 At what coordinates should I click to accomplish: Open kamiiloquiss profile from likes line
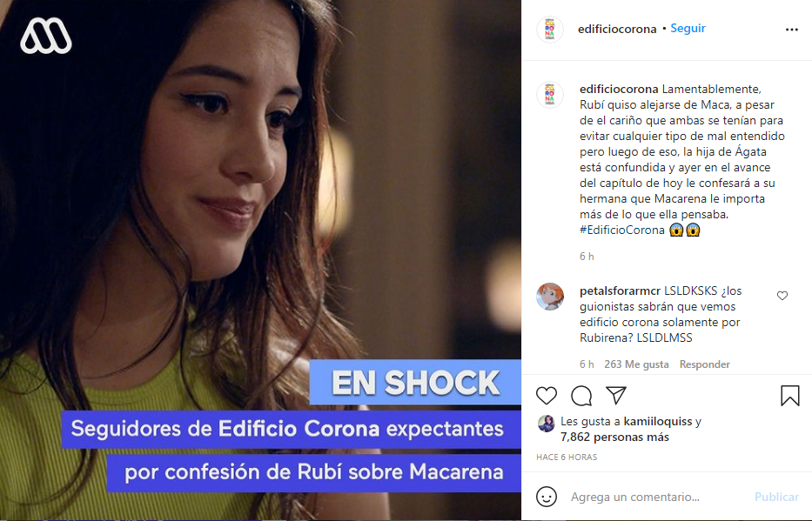658,421
